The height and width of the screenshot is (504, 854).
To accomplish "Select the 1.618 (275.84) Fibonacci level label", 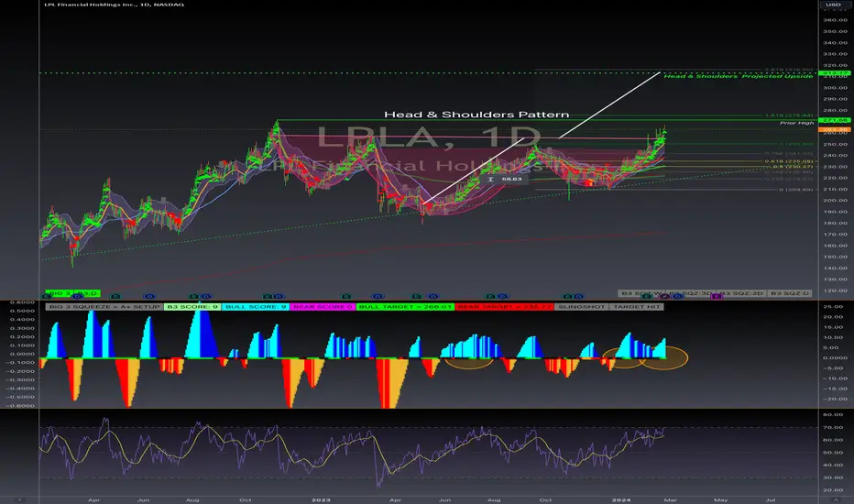I will tap(789, 115).
